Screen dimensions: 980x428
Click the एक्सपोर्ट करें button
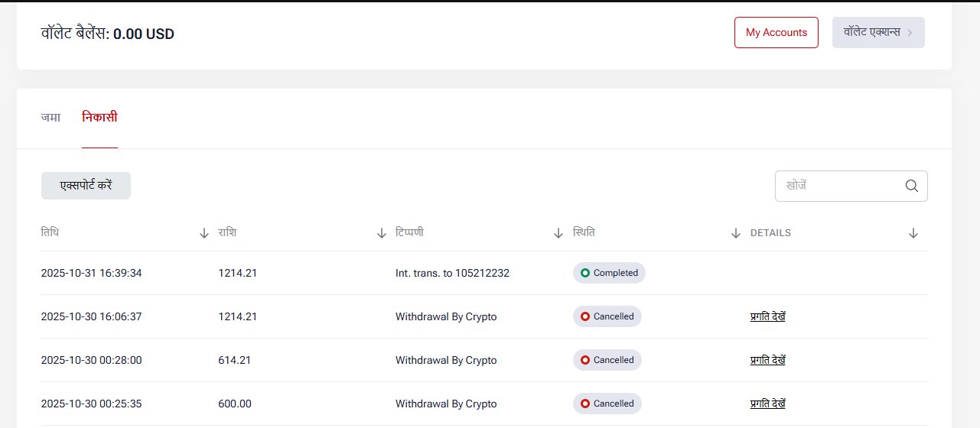coord(86,186)
